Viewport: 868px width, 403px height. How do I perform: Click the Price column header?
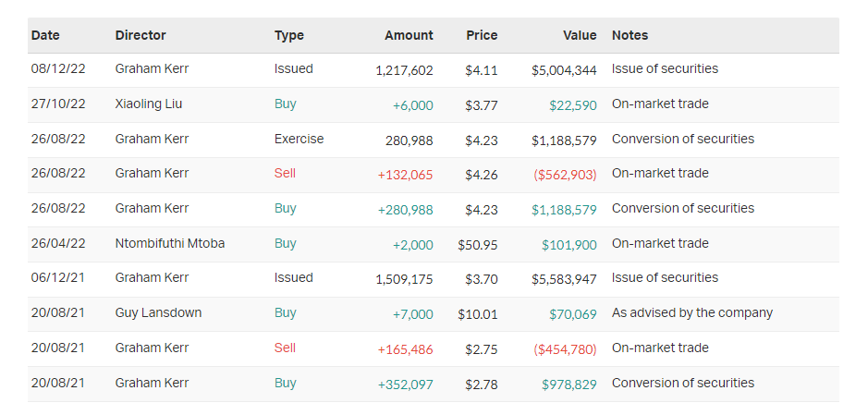482,35
